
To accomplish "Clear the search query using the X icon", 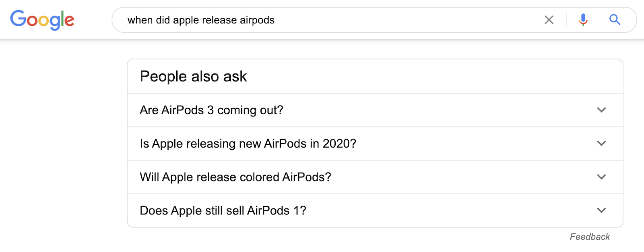I will [x=549, y=20].
